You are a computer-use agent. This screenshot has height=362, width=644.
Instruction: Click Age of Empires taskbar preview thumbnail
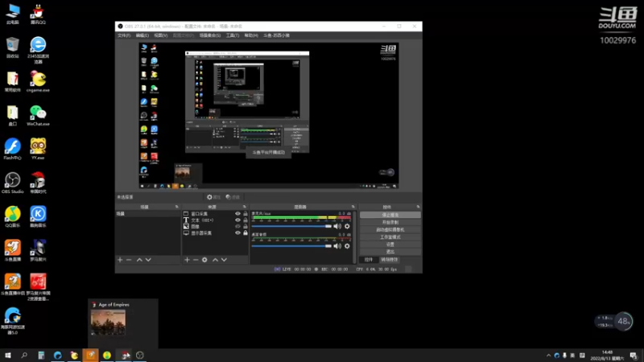(x=109, y=323)
